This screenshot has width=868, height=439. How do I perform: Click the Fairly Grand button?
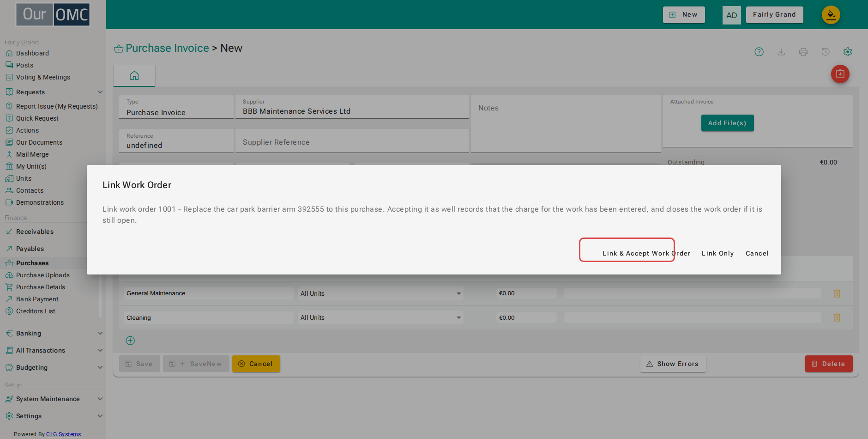pyautogui.click(x=774, y=15)
